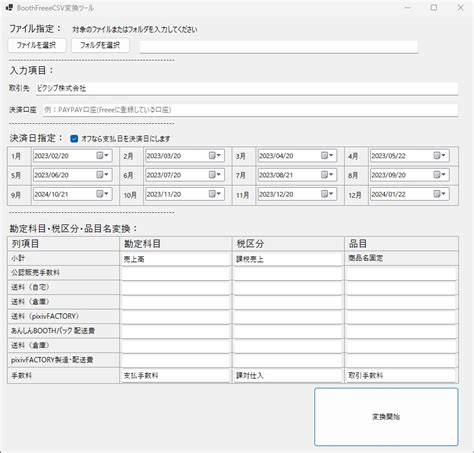Click the 送料（pixivFACTORY） row 勘定科目 field
Image resolution: width=474 pixels, height=453 pixels.
pos(176,317)
